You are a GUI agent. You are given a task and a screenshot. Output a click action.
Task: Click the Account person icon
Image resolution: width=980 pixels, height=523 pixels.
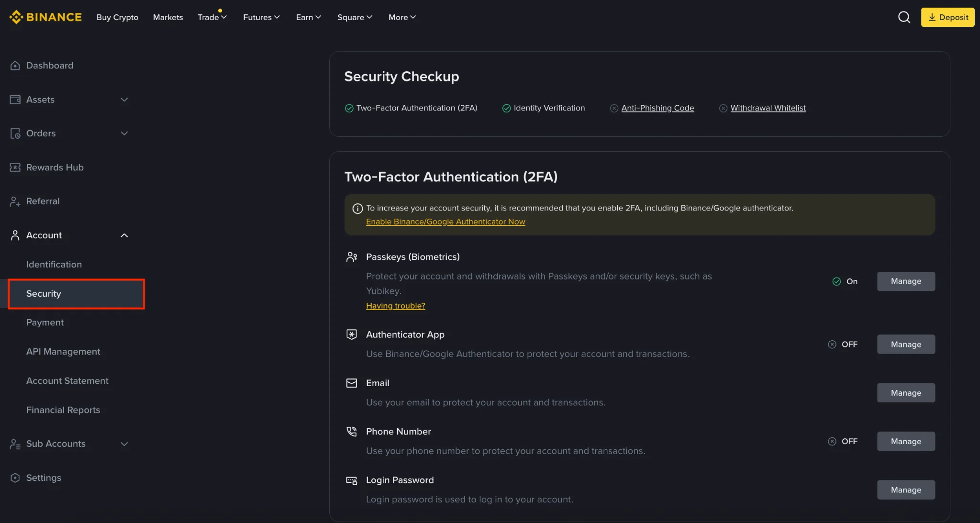tap(15, 235)
